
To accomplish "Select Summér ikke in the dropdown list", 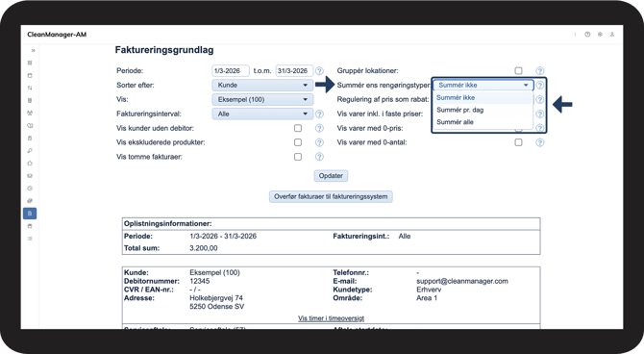I will (483, 98).
